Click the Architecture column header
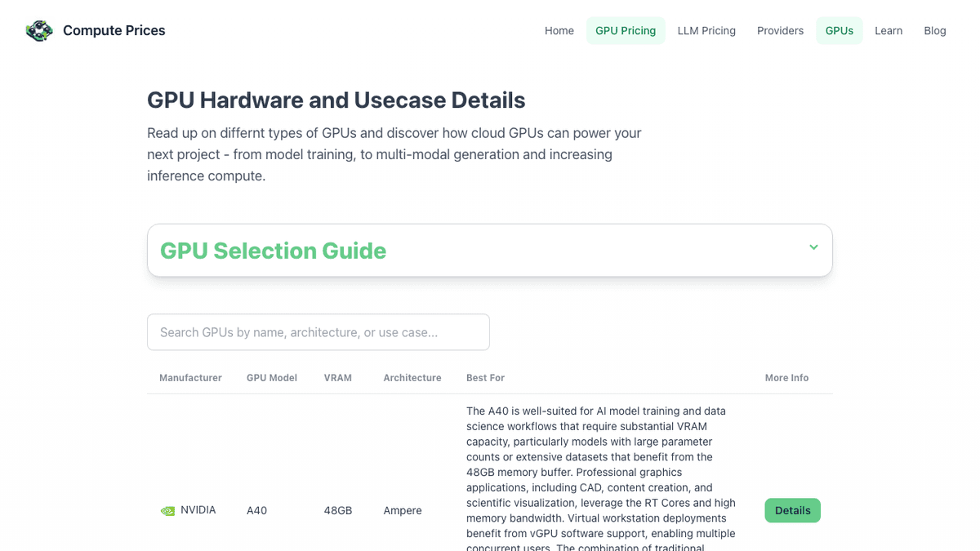Viewport: 980px width, 551px height. pyautogui.click(x=412, y=378)
